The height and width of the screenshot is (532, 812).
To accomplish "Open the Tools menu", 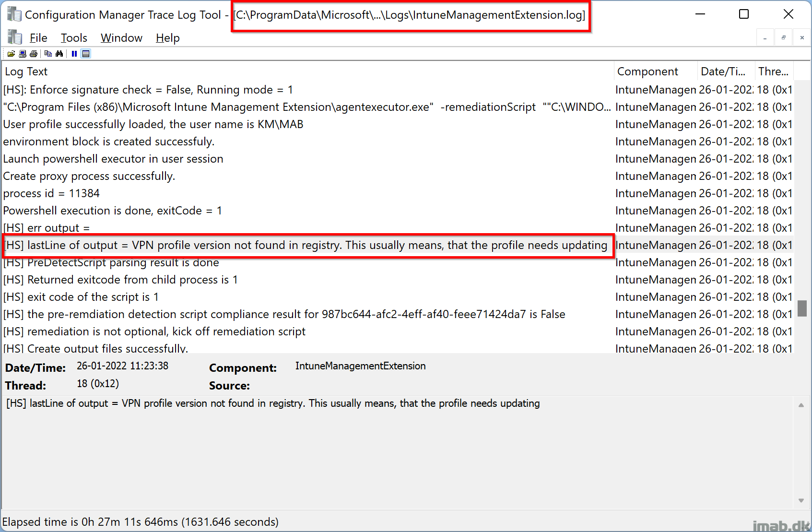I will 74,38.
